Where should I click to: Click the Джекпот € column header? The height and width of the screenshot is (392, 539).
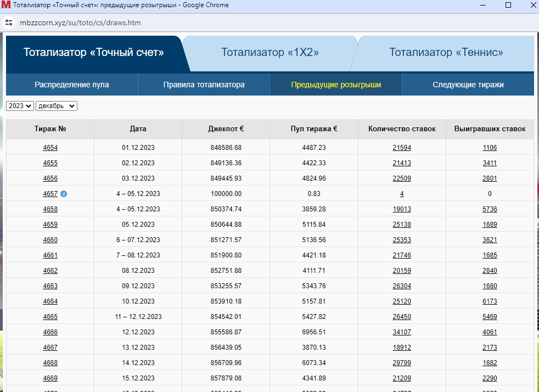226,129
